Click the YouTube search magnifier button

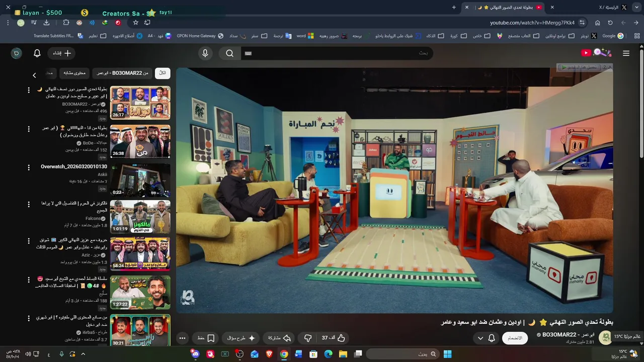point(230,53)
